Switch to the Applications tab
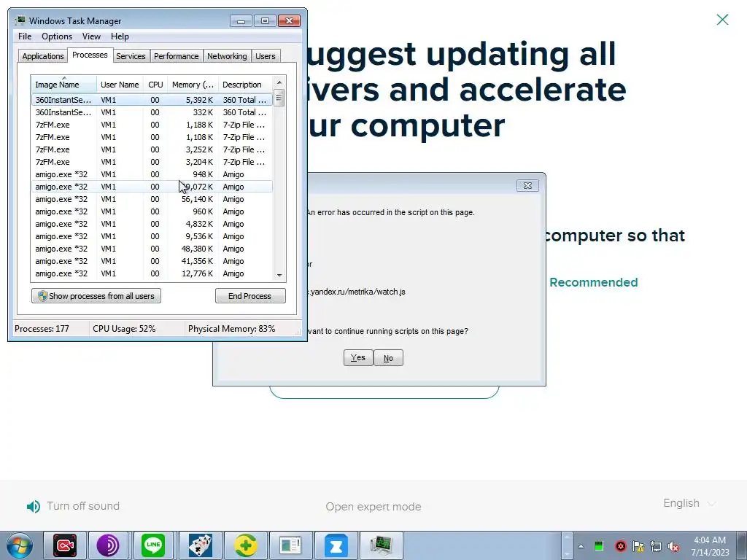The width and height of the screenshot is (747, 560). tap(43, 56)
